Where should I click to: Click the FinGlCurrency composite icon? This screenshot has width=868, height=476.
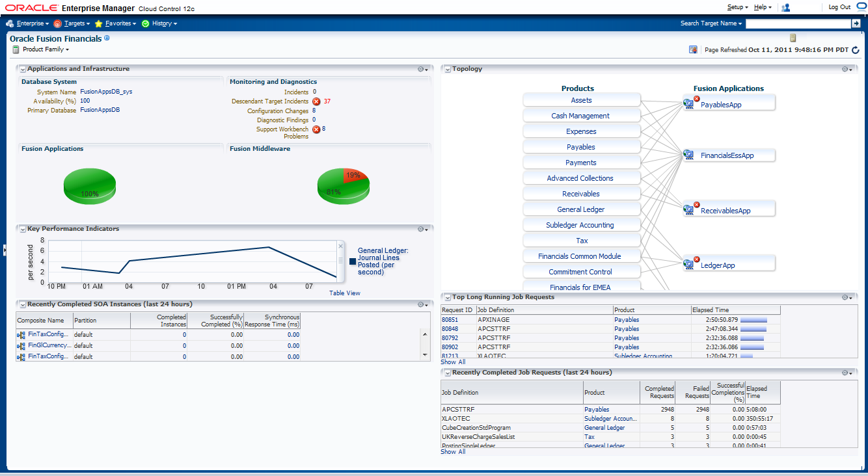21,345
